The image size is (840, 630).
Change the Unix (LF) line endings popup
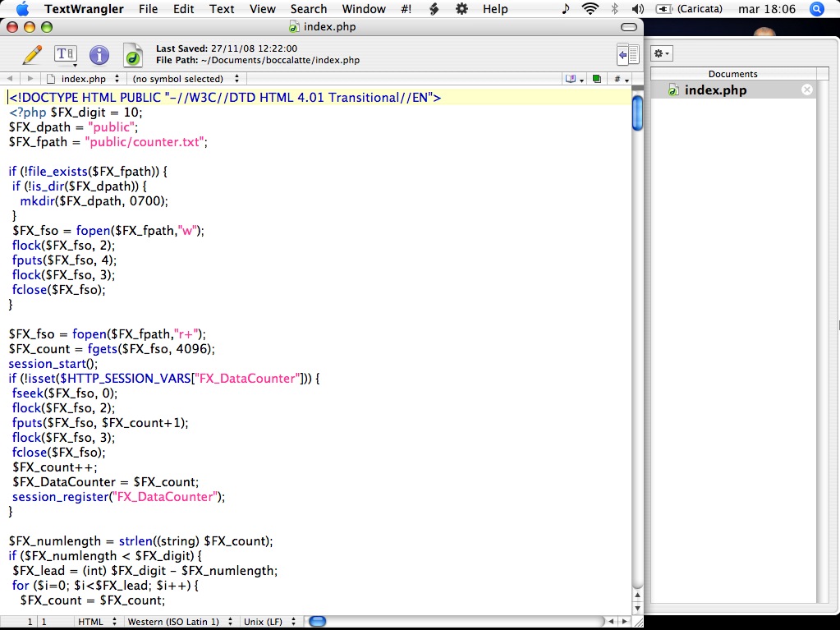coord(269,622)
